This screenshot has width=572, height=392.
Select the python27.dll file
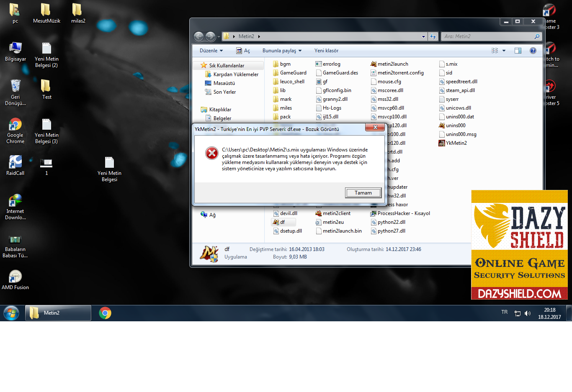pos(388,231)
